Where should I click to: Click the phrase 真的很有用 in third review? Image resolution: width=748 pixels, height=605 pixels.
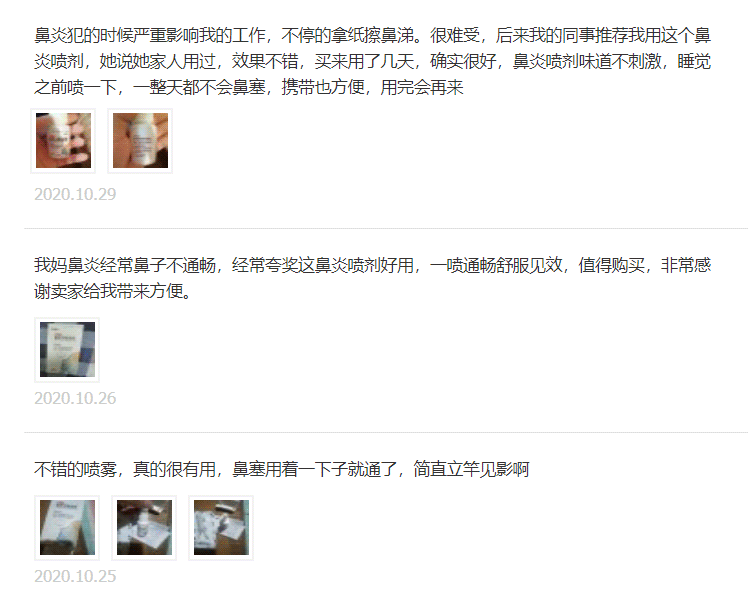point(175,469)
